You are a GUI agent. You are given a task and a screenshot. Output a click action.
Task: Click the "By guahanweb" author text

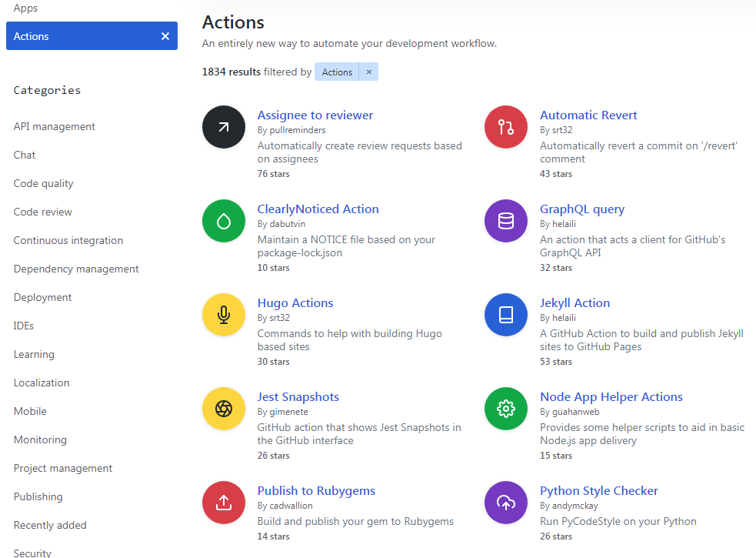click(569, 412)
